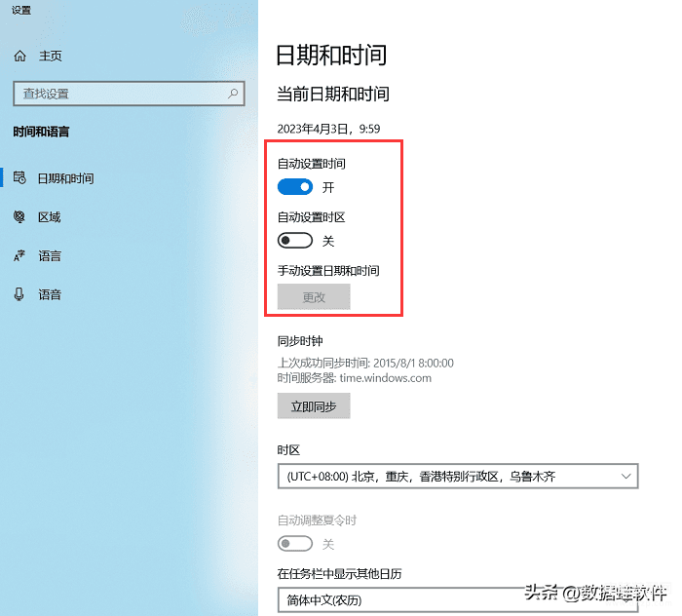Go to the 语言 settings page
The height and width of the screenshot is (616, 682).
pos(50,255)
